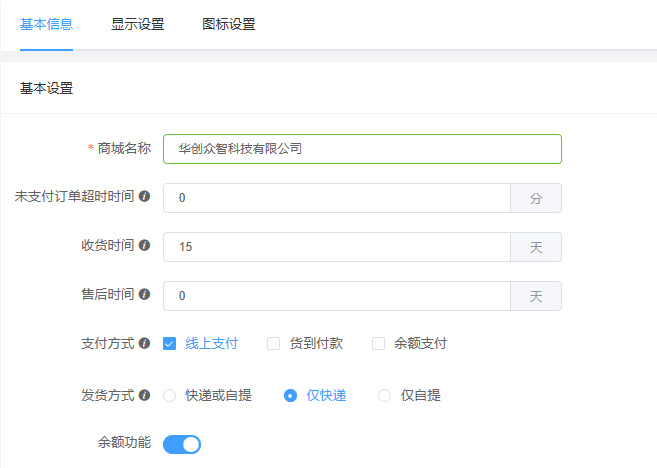This screenshot has width=657, height=468.
Task: Uncheck the 线上支付 checkbox
Action: tap(169, 344)
